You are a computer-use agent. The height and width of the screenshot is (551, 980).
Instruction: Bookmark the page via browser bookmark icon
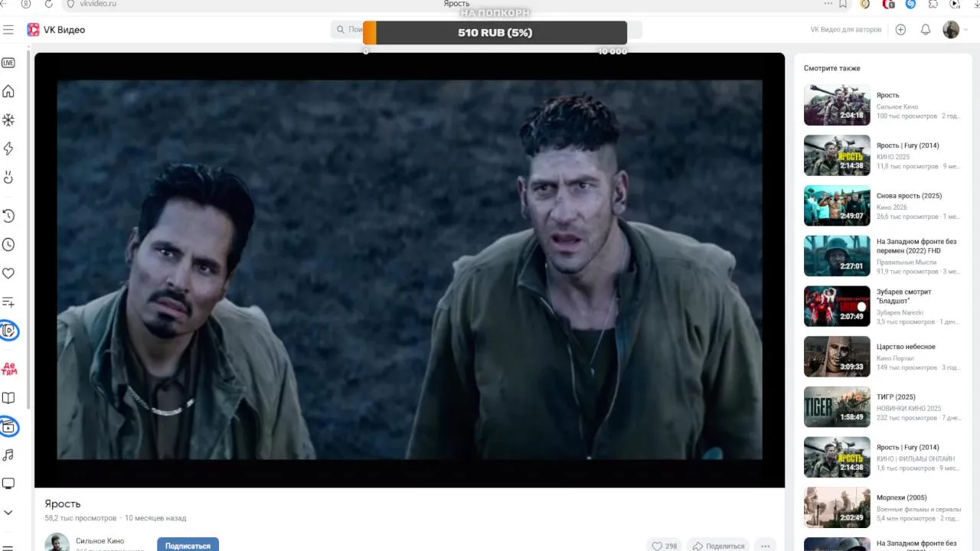click(x=843, y=4)
